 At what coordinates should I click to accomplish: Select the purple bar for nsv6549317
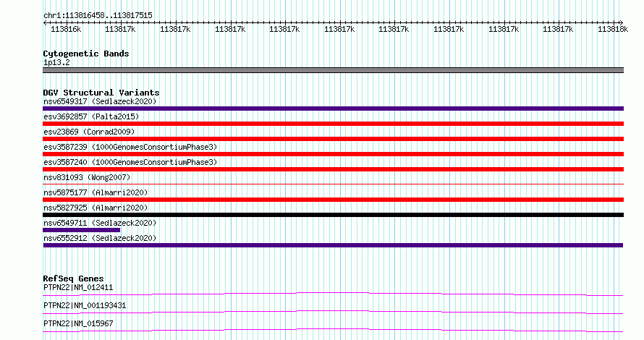(x=333, y=109)
